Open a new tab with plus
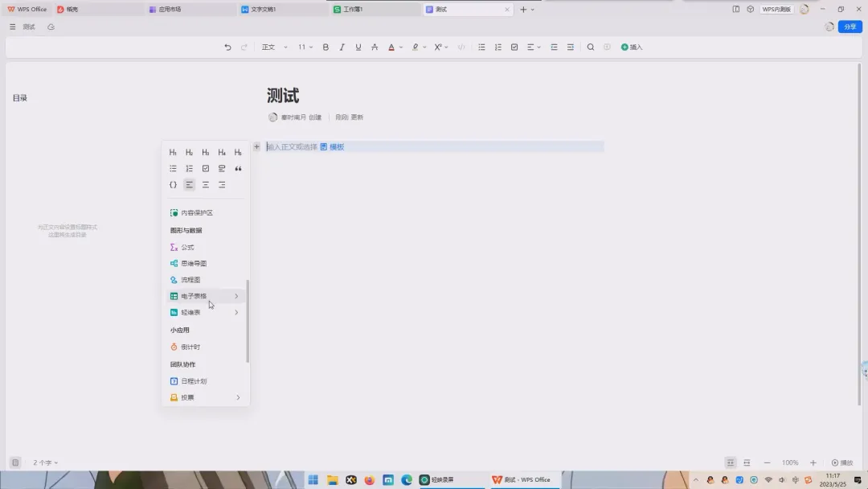Screen dimensions: 868x489 (x=523, y=10)
